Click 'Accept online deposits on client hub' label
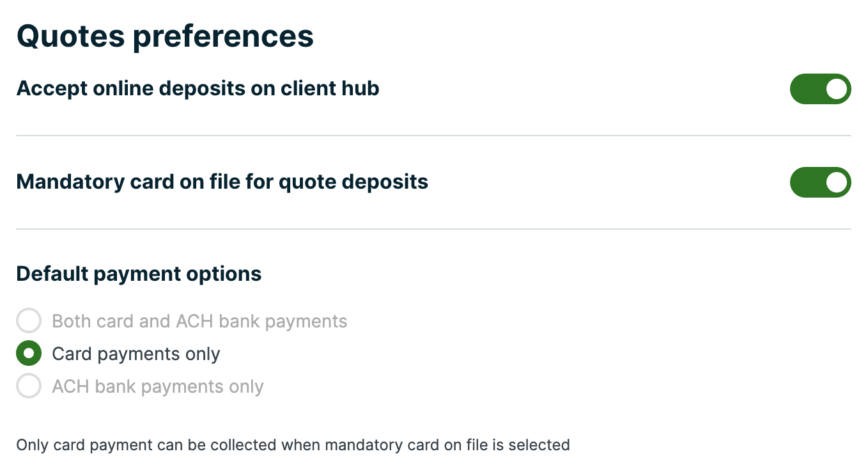The width and height of the screenshot is (868, 472). [198, 88]
